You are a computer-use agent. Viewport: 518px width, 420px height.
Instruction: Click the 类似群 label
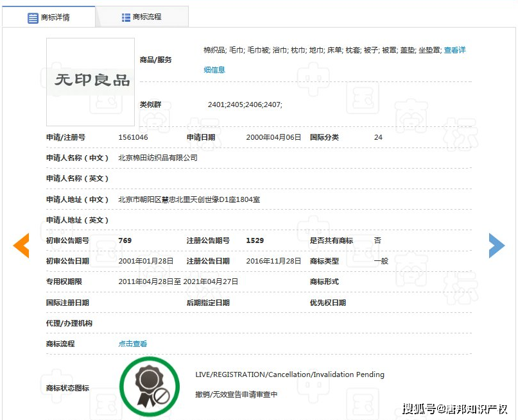pos(150,105)
